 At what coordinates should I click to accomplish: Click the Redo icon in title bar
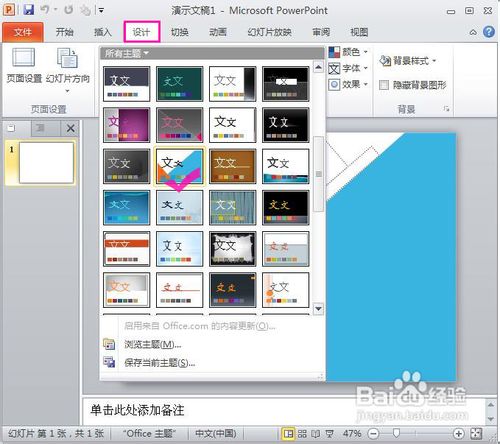click(69, 10)
